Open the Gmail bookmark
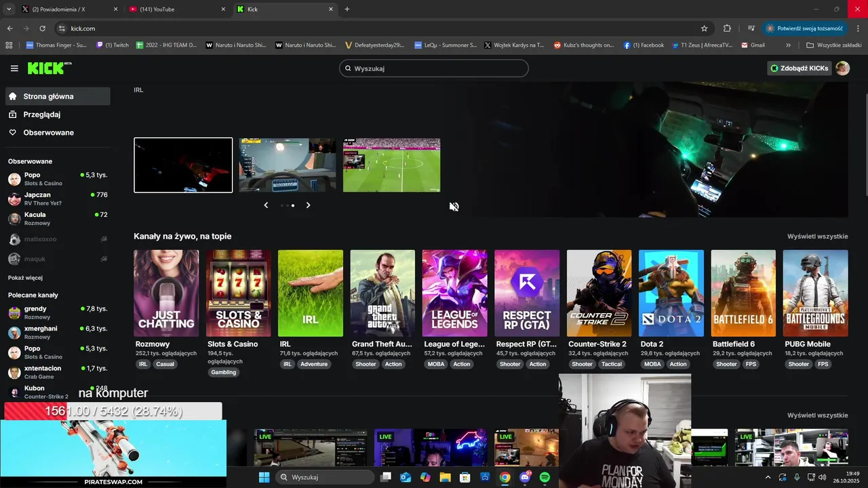868x488 pixels. click(x=753, y=45)
